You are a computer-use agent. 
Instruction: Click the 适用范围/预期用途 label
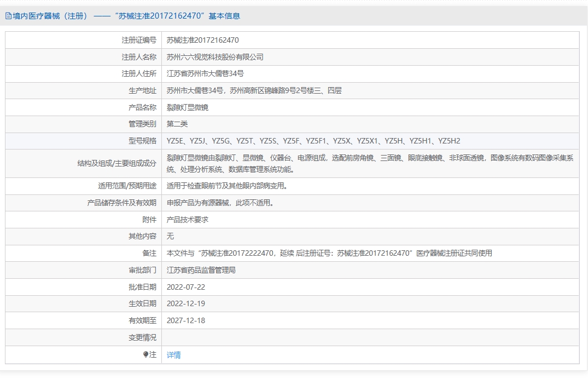click(x=127, y=186)
